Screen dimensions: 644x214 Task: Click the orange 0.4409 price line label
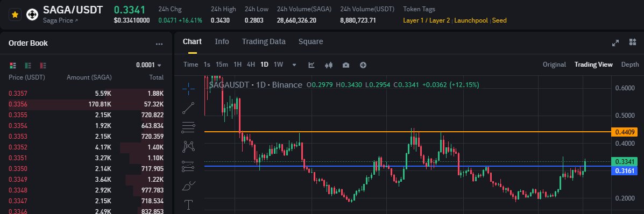coord(625,132)
